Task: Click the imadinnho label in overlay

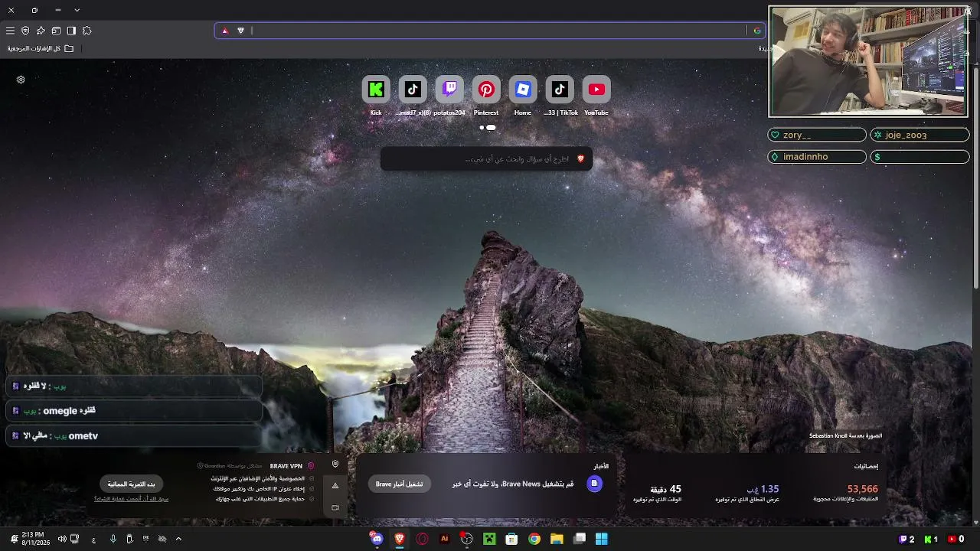Action: [817, 156]
